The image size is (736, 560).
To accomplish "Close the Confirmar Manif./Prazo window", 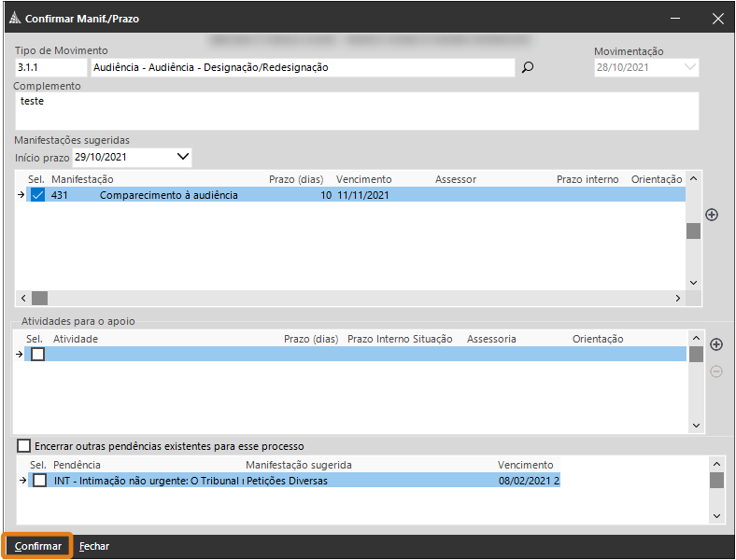I will [x=717, y=19].
